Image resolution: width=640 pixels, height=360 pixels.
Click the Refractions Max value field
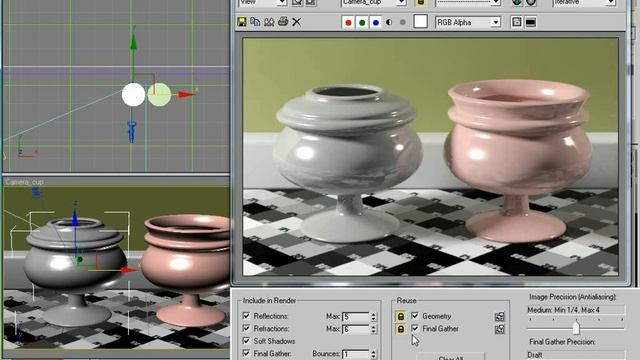click(x=356, y=329)
